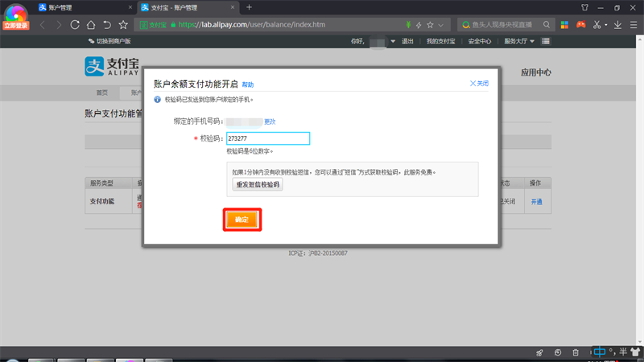Click the clock history icon in status bar

pyautogui.click(x=558, y=352)
